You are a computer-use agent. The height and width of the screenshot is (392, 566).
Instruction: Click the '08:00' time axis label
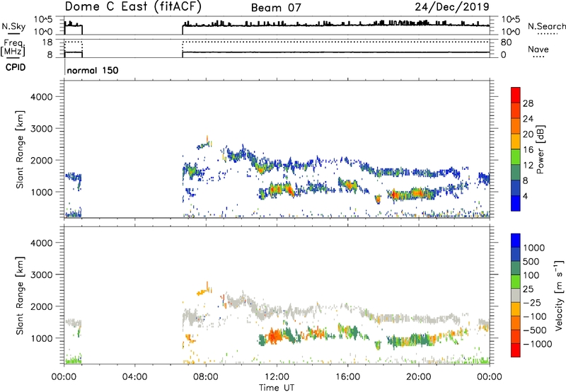click(206, 377)
